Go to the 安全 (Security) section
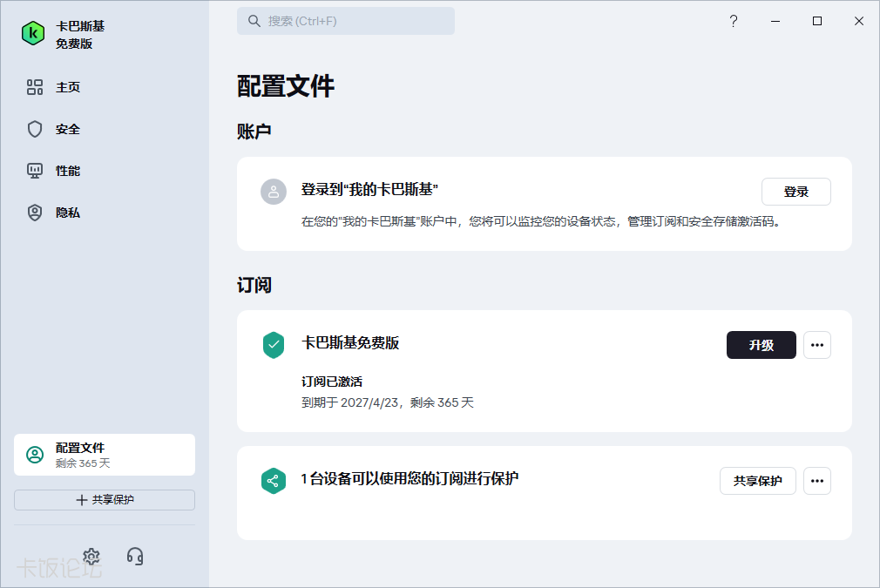This screenshot has height=588, width=880. (x=68, y=129)
